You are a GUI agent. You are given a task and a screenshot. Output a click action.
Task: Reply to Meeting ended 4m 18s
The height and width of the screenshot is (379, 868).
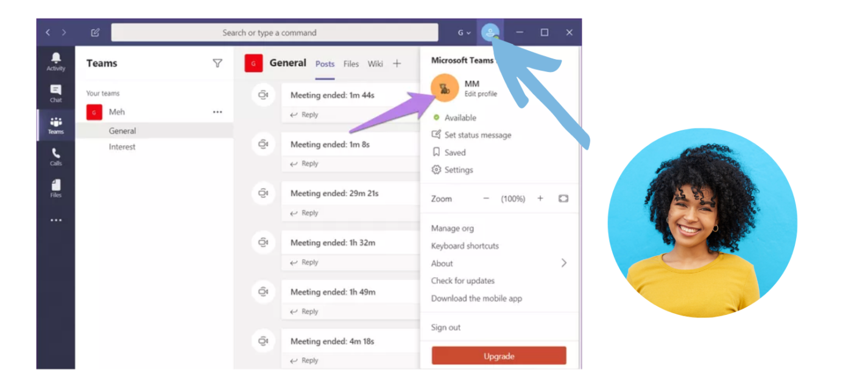pos(304,360)
